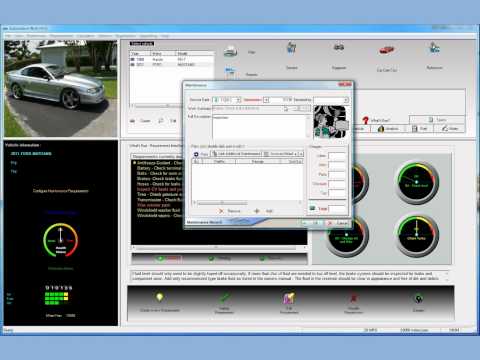The height and width of the screenshot is (360, 480).
Task: Toggle the red-labeled filter with green check
Action: 169,258
